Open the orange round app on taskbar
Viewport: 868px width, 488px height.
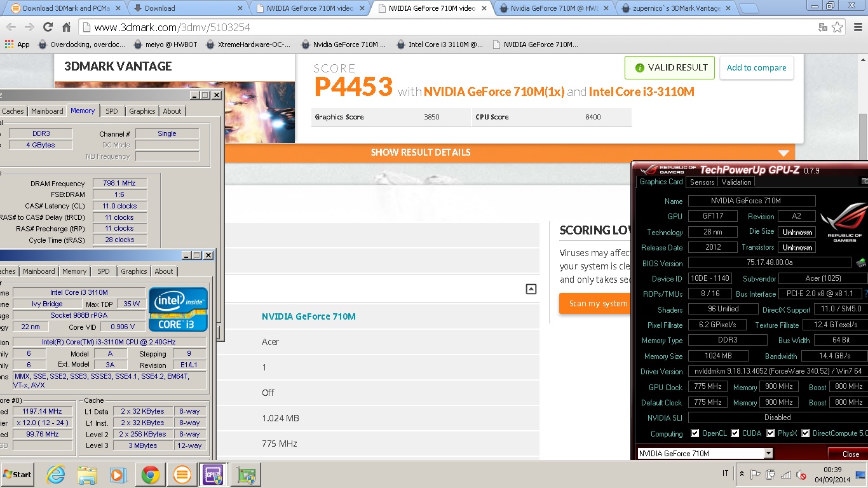(181, 475)
